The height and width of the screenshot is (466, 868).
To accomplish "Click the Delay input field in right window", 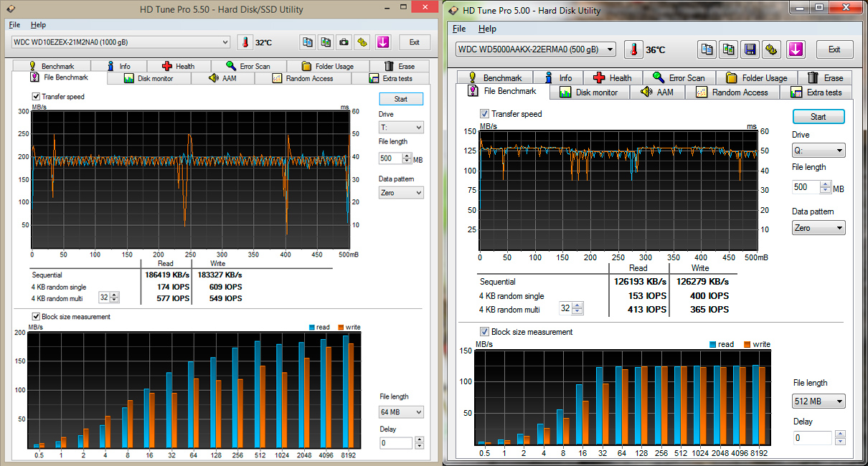I will click(x=812, y=438).
